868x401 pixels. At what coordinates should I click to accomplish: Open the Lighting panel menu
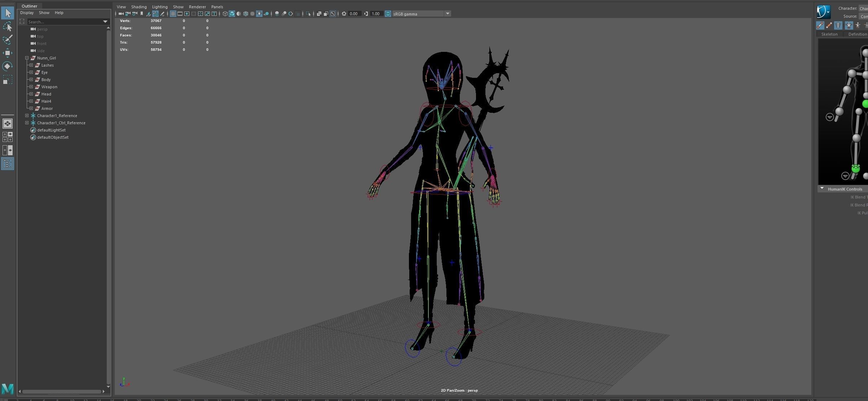pos(160,7)
